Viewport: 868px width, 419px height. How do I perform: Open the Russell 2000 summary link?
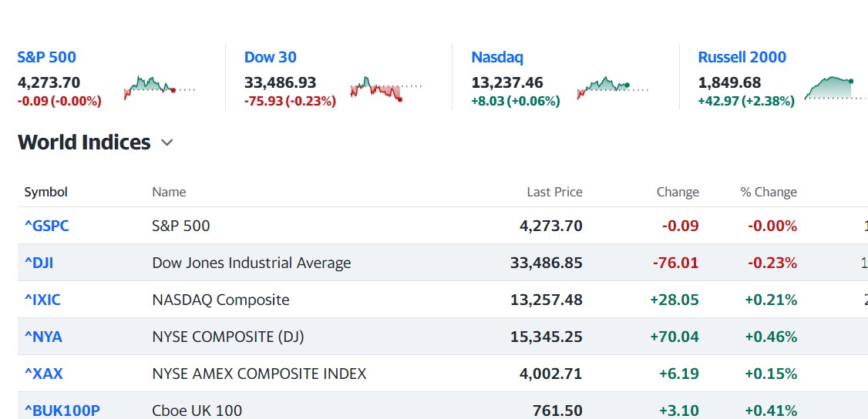coord(742,58)
